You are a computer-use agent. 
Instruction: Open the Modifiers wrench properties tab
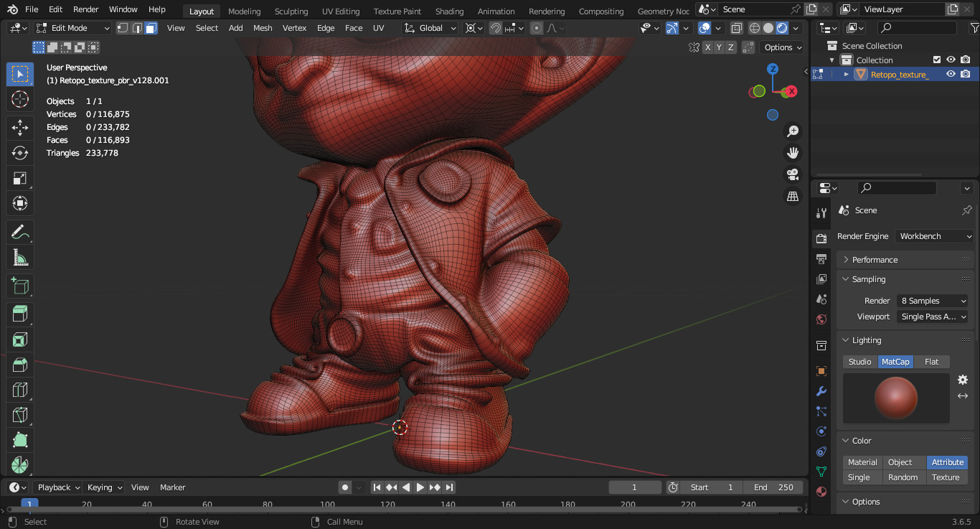[x=821, y=391]
